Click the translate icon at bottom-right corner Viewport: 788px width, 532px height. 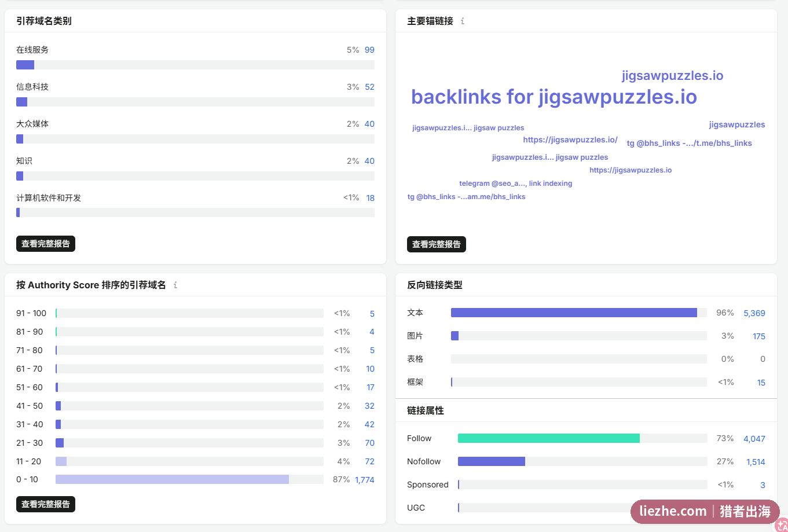coord(781,525)
